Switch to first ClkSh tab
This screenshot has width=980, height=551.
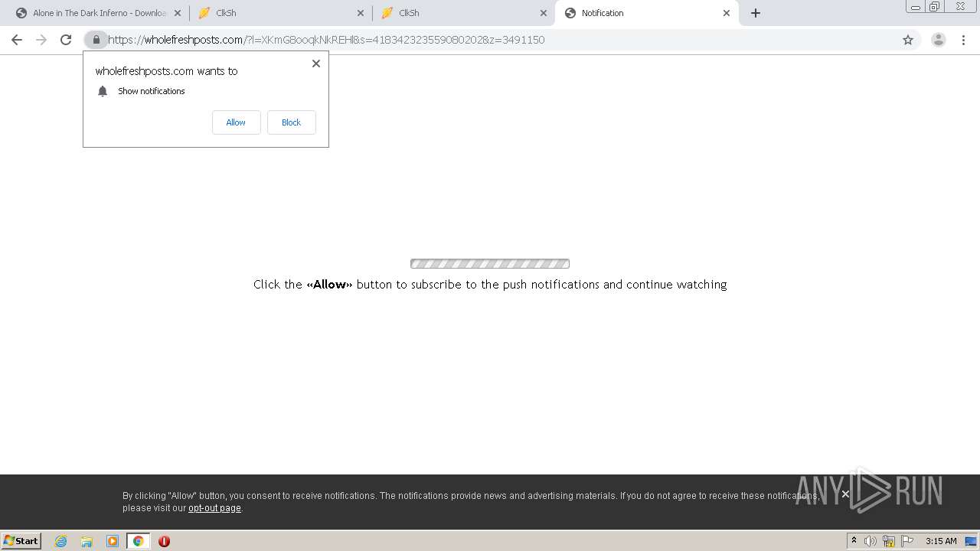pos(280,13)
